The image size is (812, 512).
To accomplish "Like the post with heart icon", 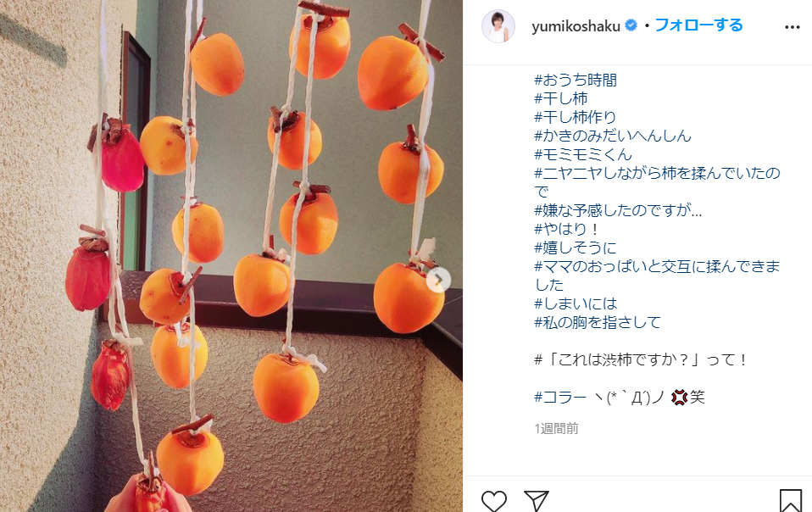I will click(x=493, y=501).
